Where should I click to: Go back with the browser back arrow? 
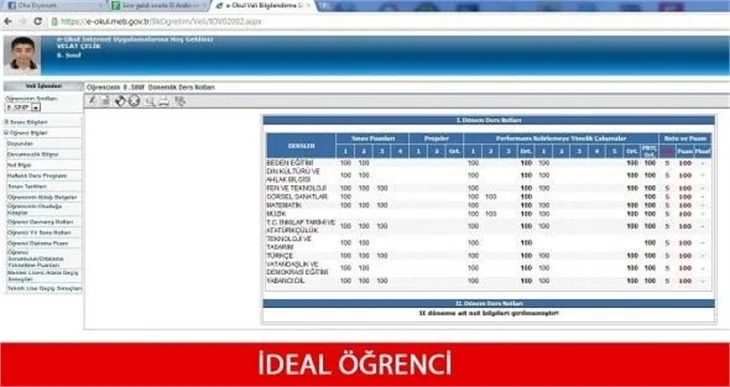8,21
